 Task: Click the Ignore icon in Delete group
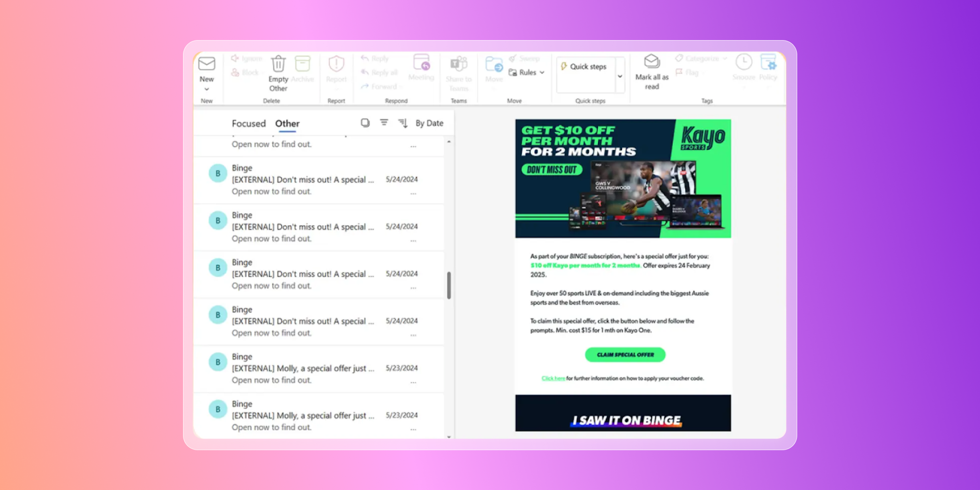click(x=235, y=58)
